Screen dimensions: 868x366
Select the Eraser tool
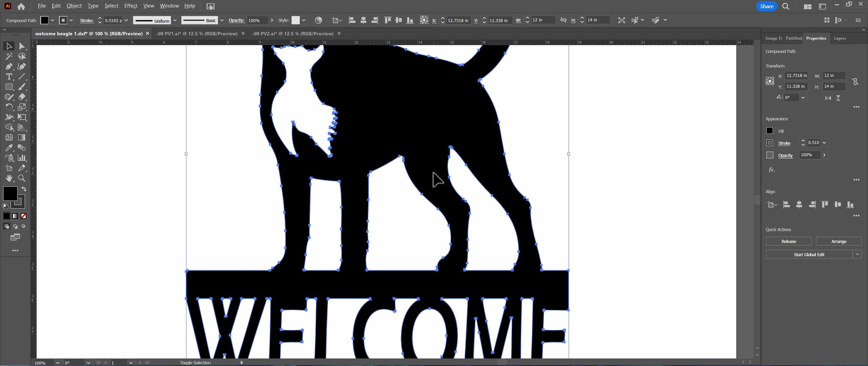22,97
